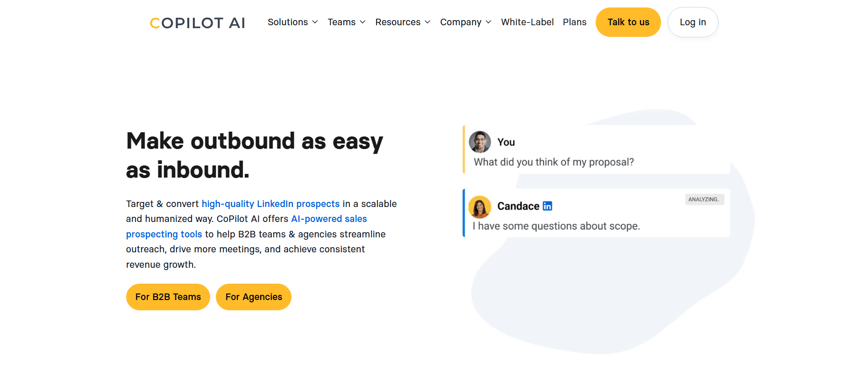
Task: Open the Teams dropdown in navigation
Action: pos(346,22)
